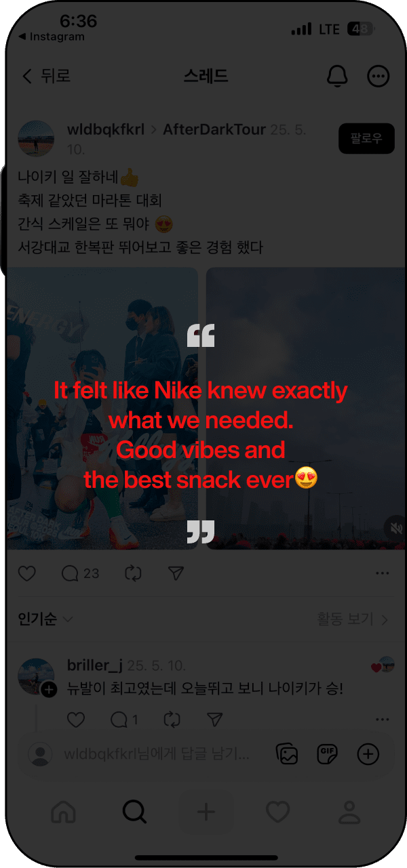
Task: Like briller_j's reply
Action: coord(76,720)
